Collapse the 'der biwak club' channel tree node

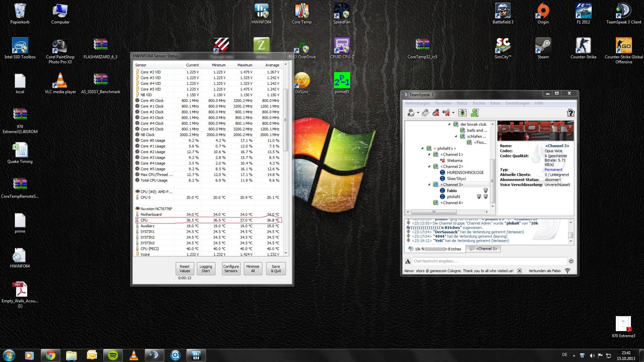point(449,124)
